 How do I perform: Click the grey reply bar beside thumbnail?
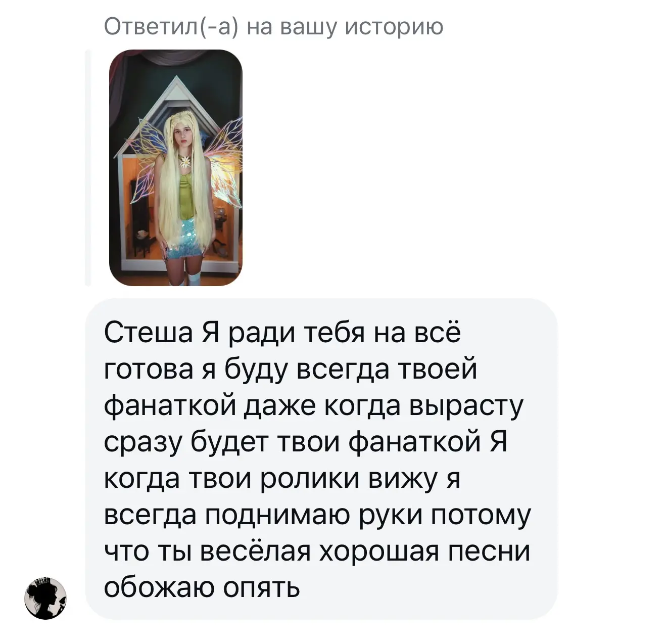pyautogui.click(x=88, y=168)
